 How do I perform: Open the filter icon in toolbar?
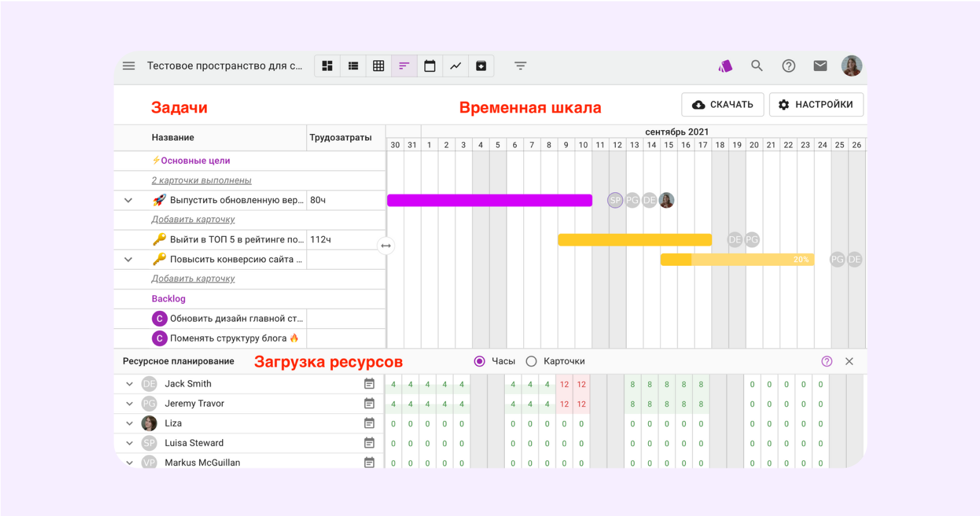tap(520, 66)
